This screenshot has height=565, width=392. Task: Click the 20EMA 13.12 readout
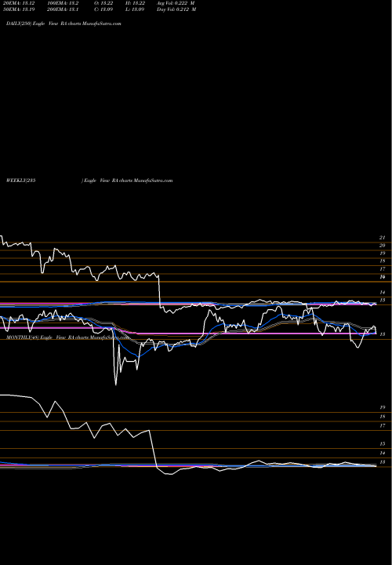point(20,3)
